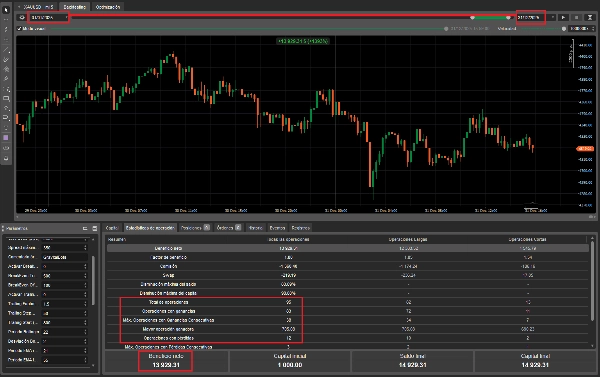The height and width of the screenshot is (377, 600).
Task: Click the stepper on the parameter valued 22
Action: [85, 332]
